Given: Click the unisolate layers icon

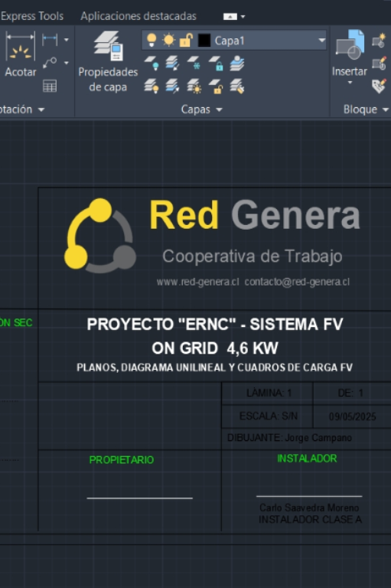Looking at the screenshot, I should pyautogui.click(x=172, y=86).
